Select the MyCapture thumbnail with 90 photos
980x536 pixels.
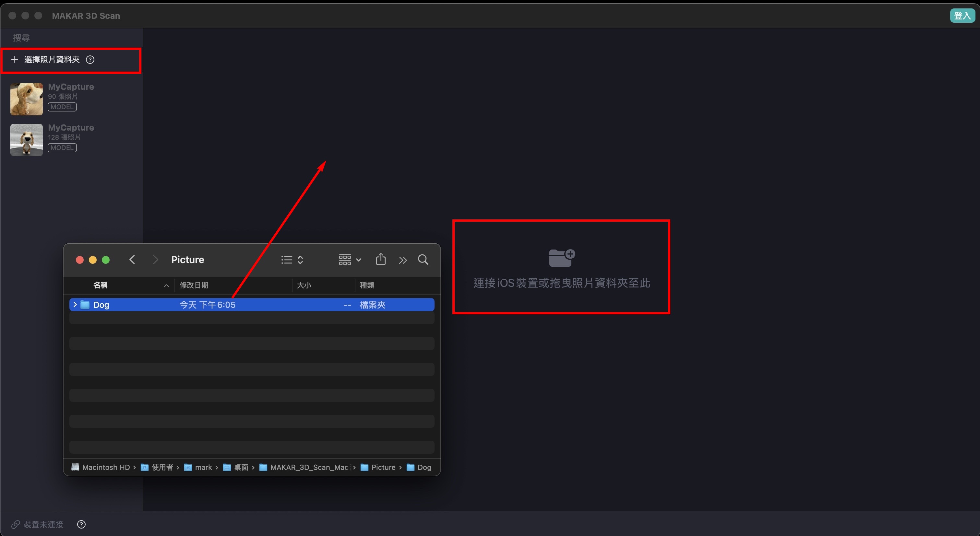click(26, 99)
